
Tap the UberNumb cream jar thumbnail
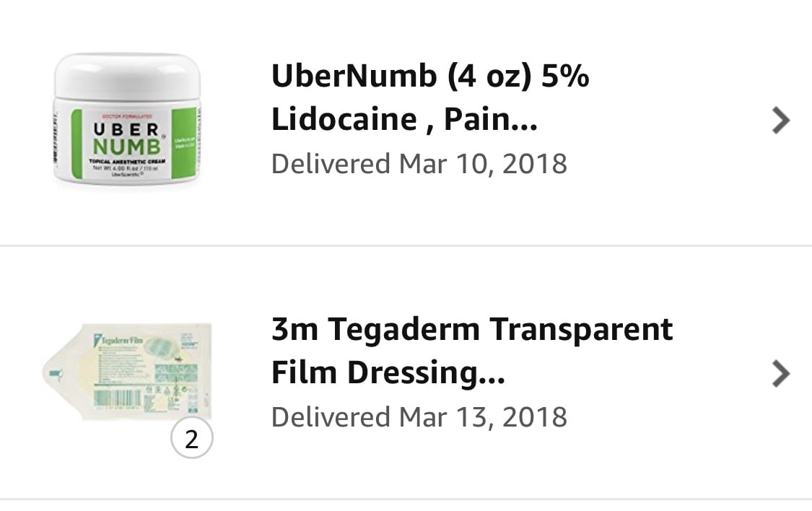click(x=127, y=118)
